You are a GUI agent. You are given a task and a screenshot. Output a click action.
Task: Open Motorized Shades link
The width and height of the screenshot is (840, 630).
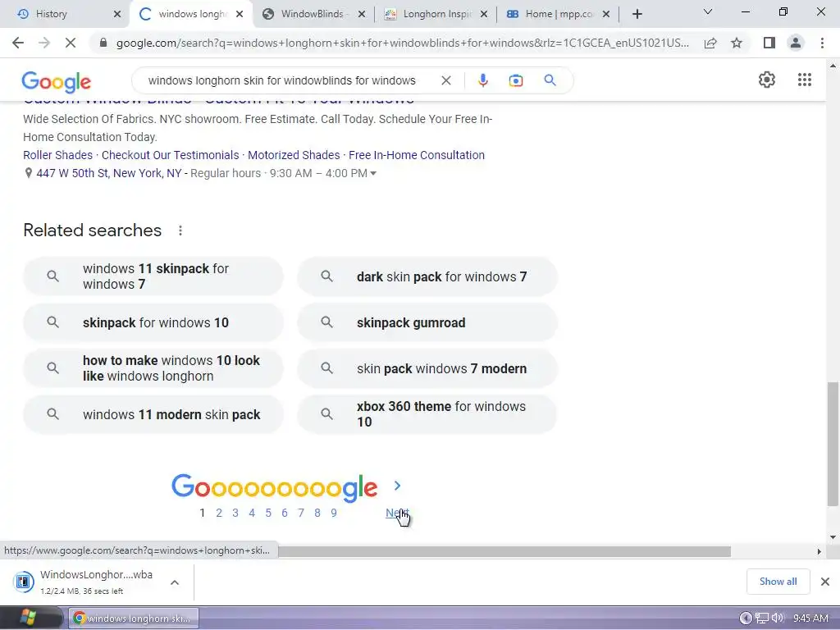tap(294, 155)
